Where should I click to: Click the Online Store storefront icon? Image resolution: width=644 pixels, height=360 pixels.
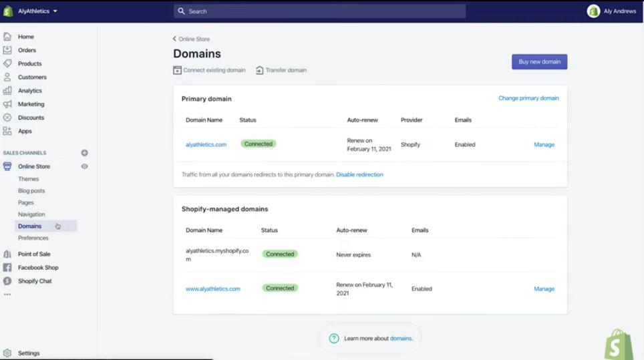[7, 166]
